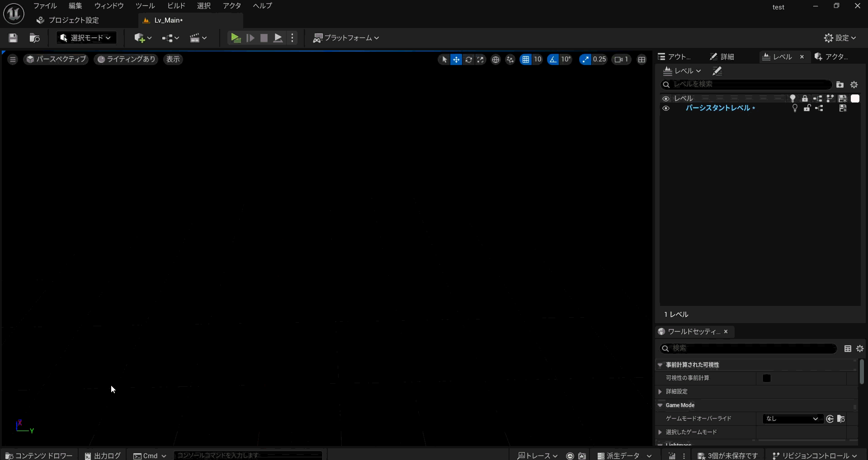
Task: Open the レベル dropdown in Levels panel
Action: tap(682, 71)
